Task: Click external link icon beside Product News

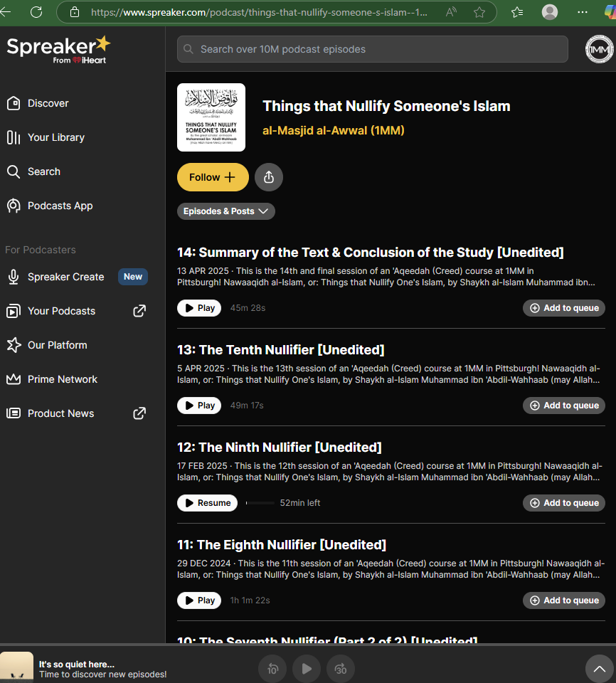Action: pos(139,413)
